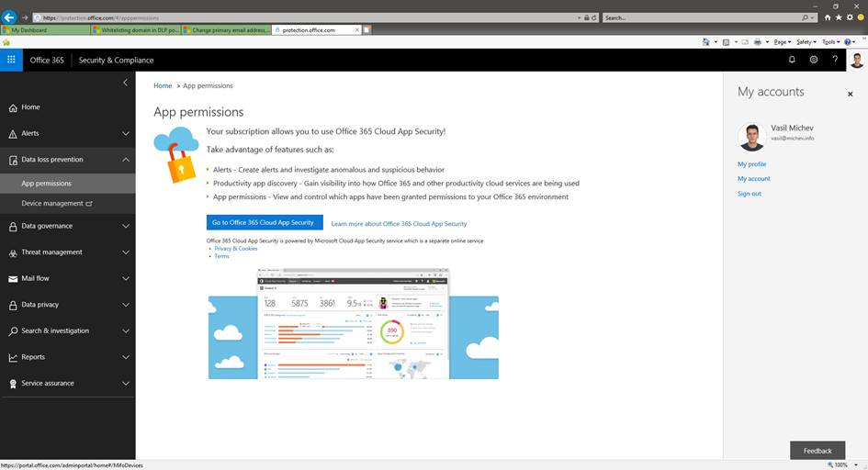This screenshot has width=868, height=470.
Task: Click the Alerts warning triangle icon
Action: tap(13, 134)
